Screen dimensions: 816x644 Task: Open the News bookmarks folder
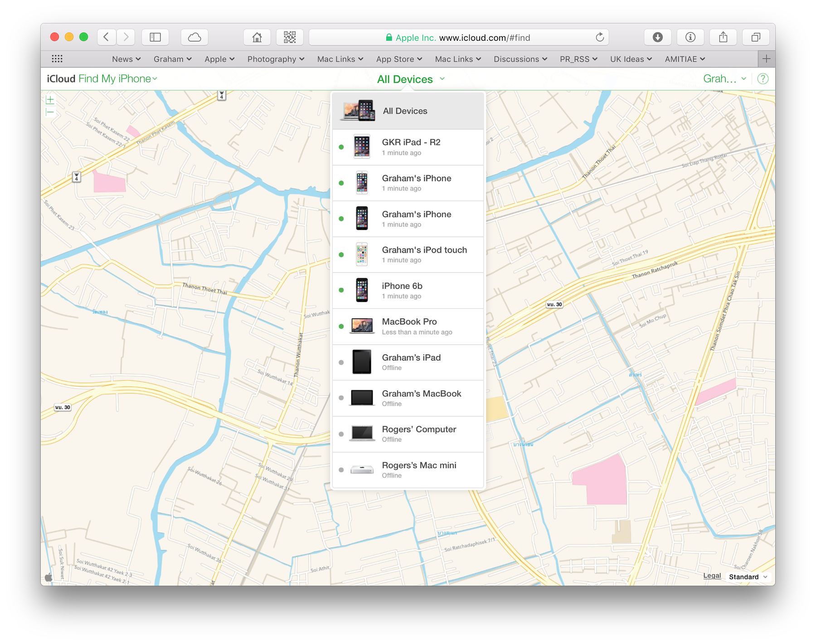point(126,59)
